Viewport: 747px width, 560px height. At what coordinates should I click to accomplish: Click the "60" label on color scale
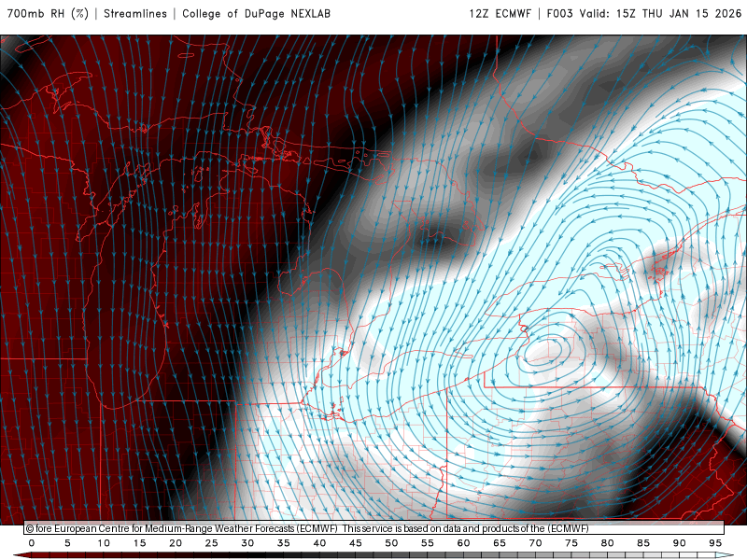[x=463, y=543]
